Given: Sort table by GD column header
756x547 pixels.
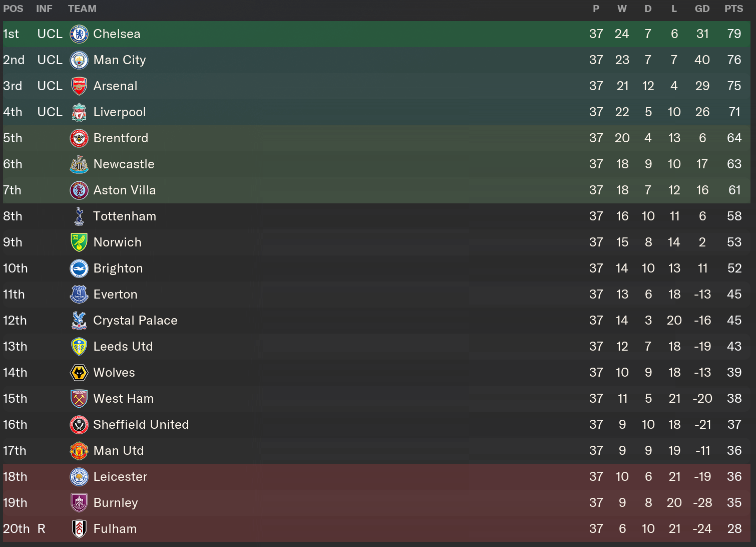Looking at the screenshot, I should tap(702, 9).
